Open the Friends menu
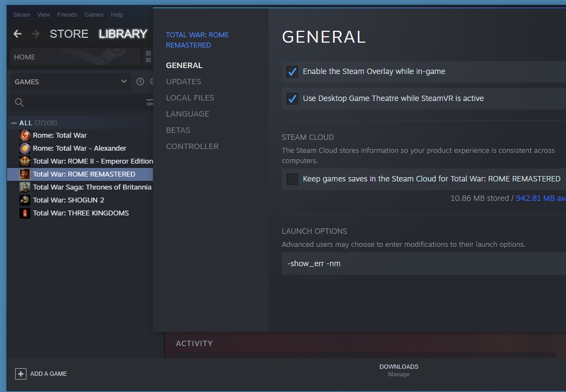 [67, 15]
